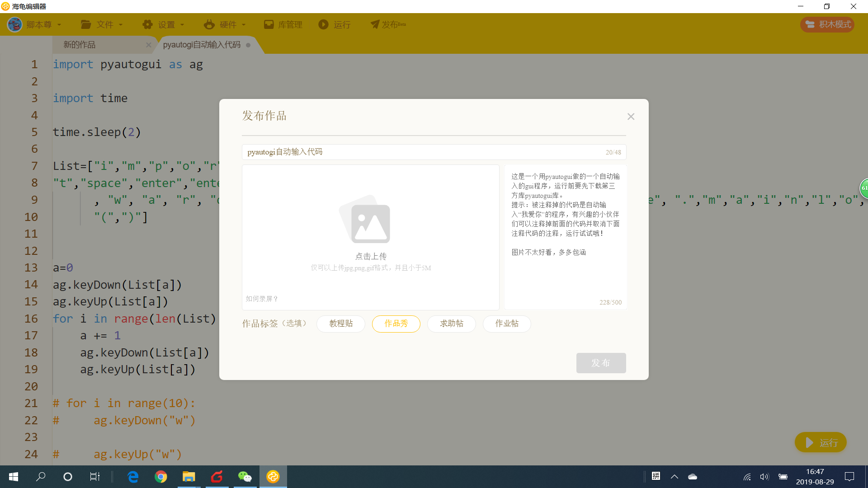Launch Google Chrome from taskbar
The image size is (868, 488).
161,477
